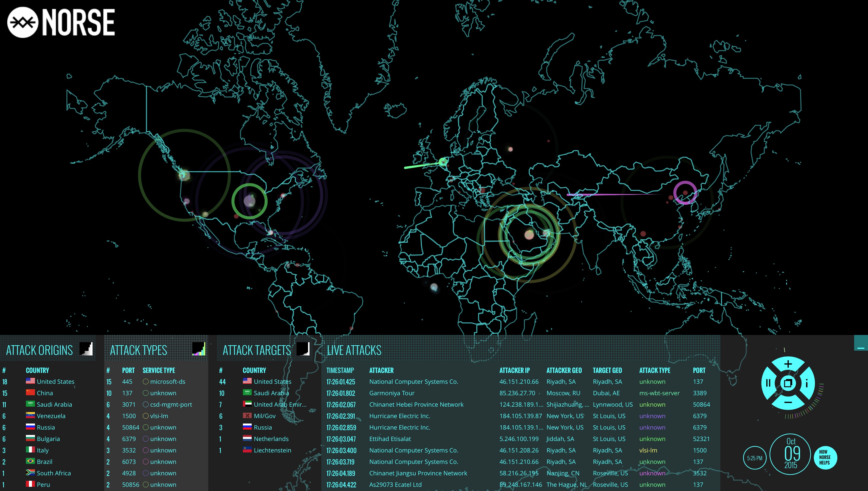
Task: Click the green attack ring in central US
Action: click(x=250, y=201)
